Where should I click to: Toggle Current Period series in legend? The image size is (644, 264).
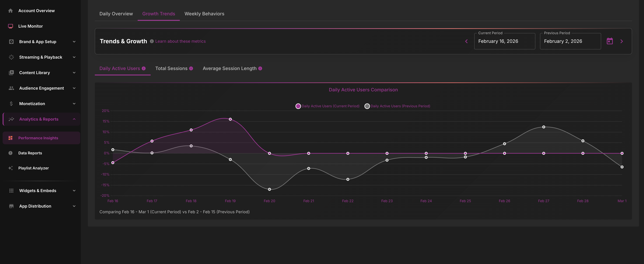327,106
